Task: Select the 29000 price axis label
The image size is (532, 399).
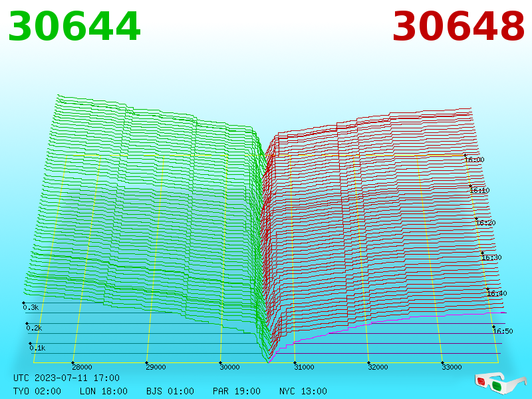Action: tap(156, 367)
